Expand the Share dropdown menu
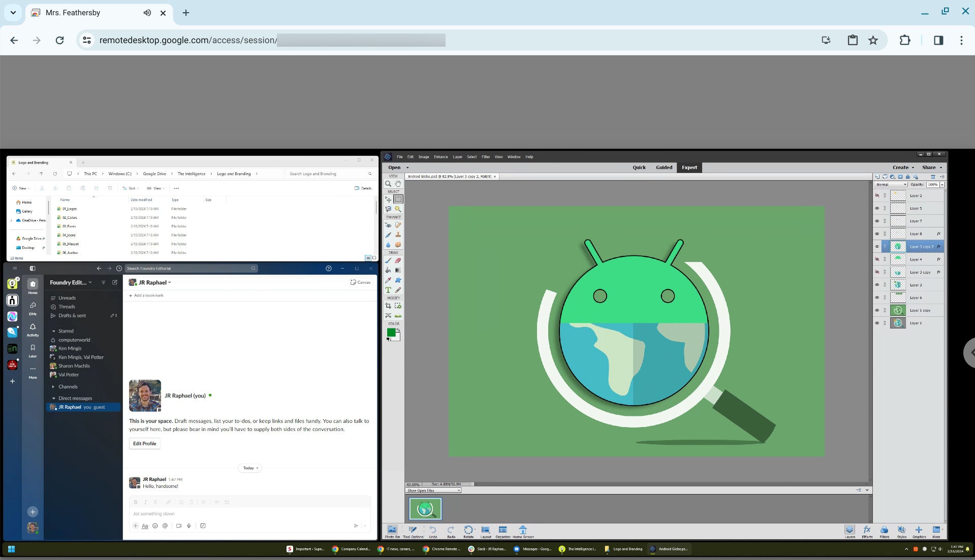Image resolution: width=975 pixels, height=560 pixels. point(932,168)
